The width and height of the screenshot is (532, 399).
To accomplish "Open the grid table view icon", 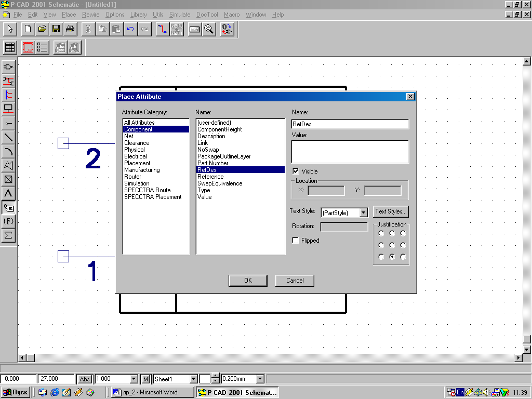I will tap(10, 47).
